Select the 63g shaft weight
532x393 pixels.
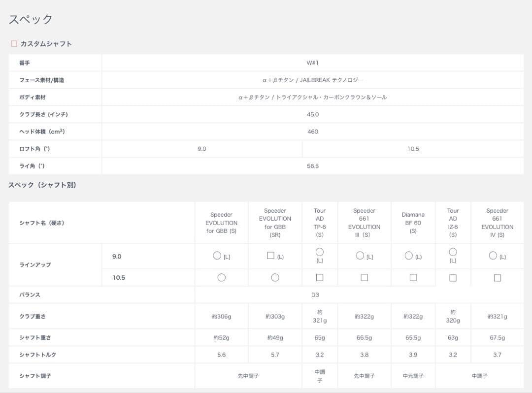click(x=453, y=338)
